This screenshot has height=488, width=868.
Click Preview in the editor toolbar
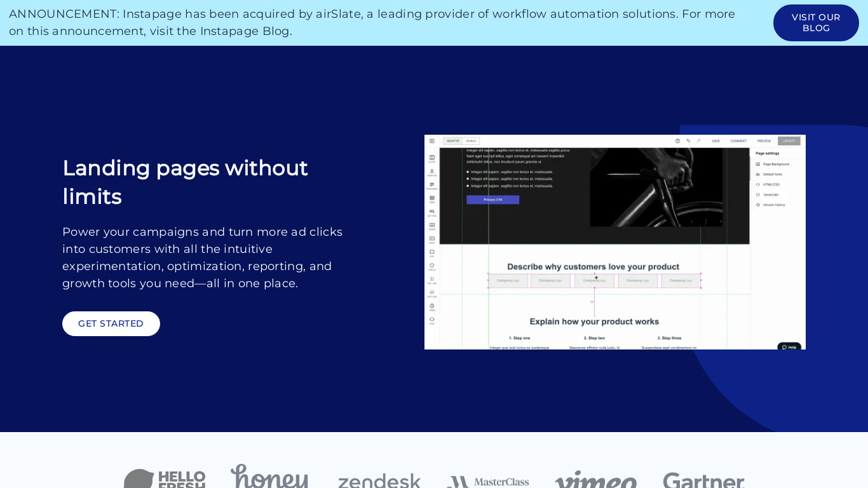click(x=764, y=141)
